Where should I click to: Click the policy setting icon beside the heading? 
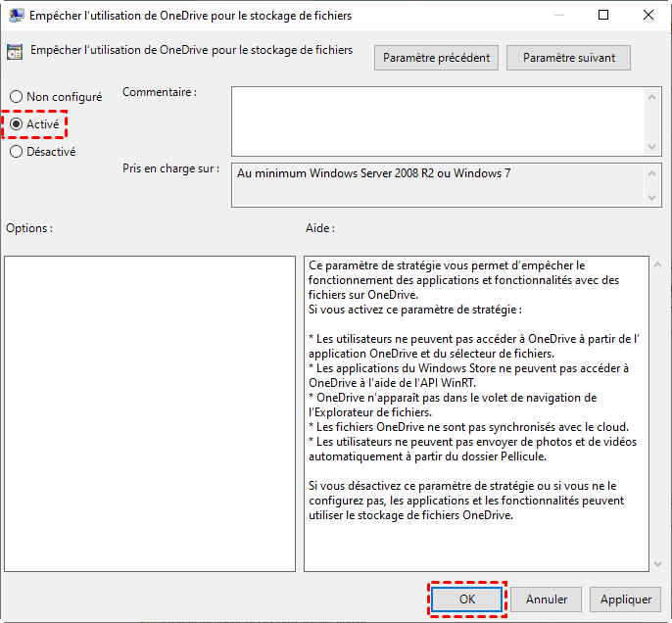click(x=15, y=52)
